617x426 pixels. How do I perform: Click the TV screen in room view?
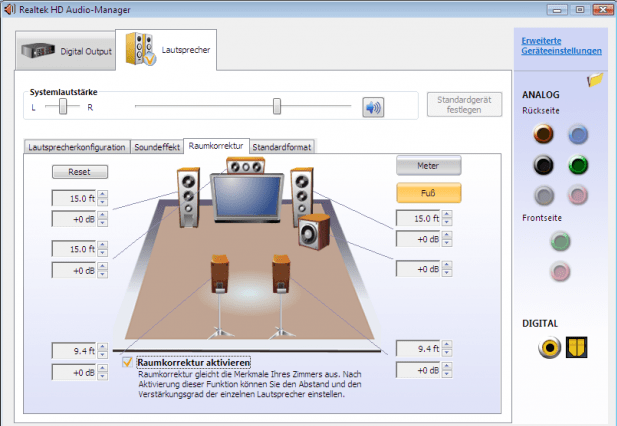247,197
